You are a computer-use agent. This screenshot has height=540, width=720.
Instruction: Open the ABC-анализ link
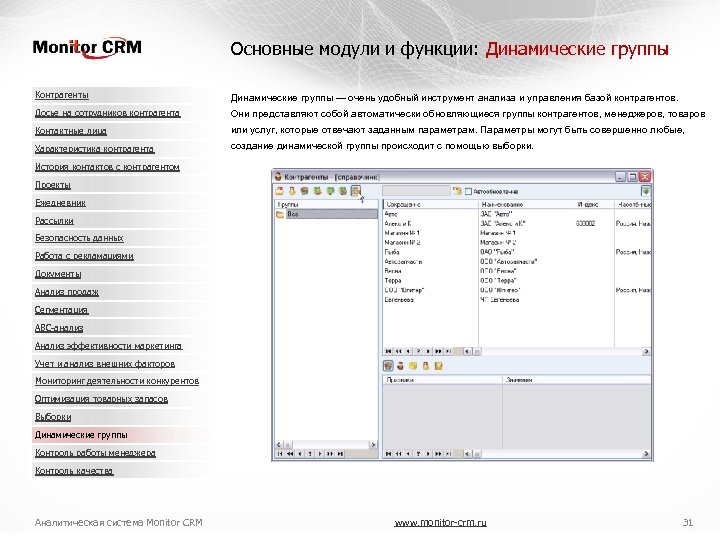pos(59,328)
